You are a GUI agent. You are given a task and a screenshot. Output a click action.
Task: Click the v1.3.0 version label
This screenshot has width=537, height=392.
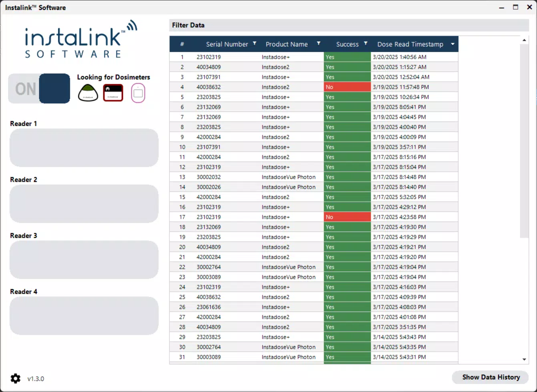(36, 379)
